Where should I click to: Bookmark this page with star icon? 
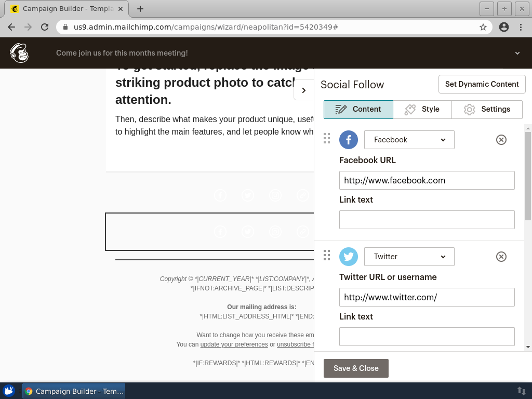(483, 27)
